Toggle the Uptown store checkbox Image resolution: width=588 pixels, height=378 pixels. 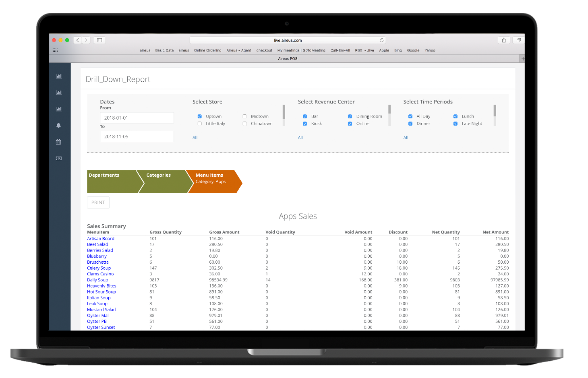click(199, 116)
